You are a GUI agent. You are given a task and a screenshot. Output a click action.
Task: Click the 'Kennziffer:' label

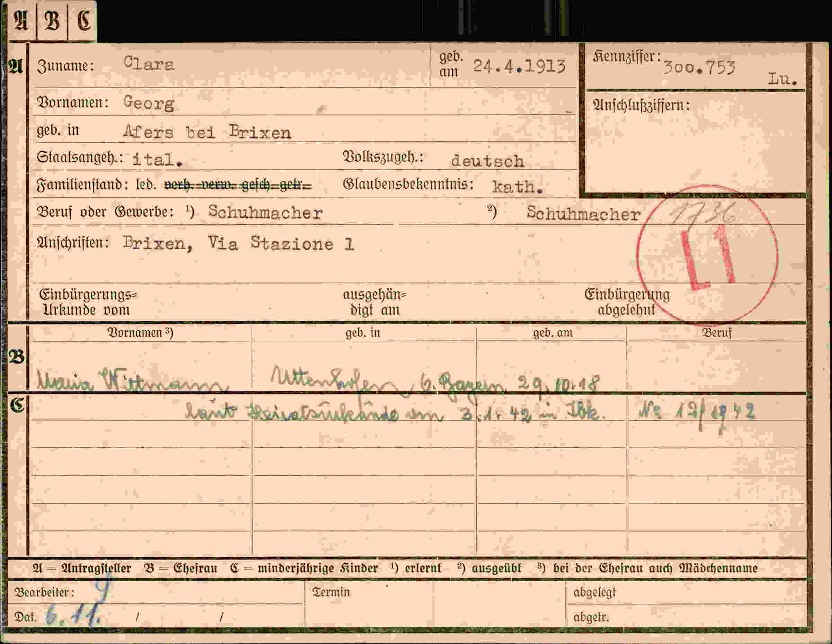pos(627,56)
